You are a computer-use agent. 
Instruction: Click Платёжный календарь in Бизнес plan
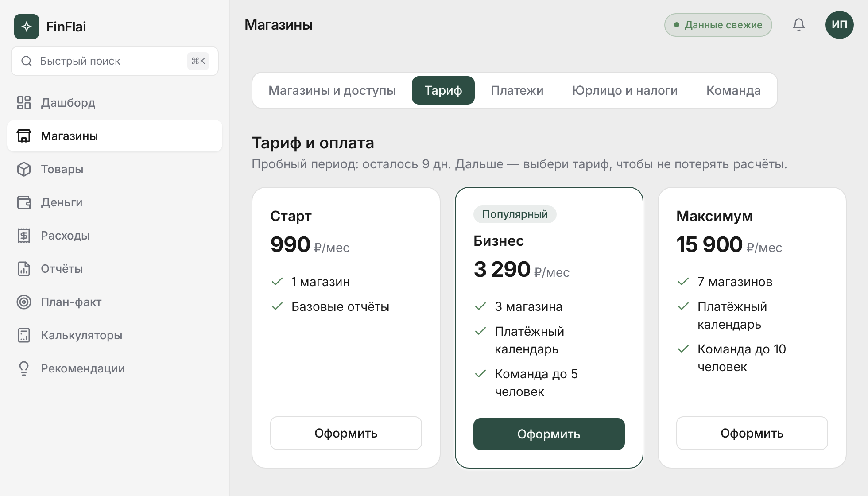(x=529, y=340)
